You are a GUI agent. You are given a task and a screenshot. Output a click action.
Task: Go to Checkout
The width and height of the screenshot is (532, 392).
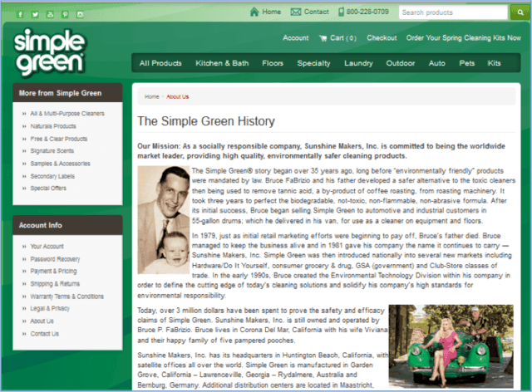[382, 38]
